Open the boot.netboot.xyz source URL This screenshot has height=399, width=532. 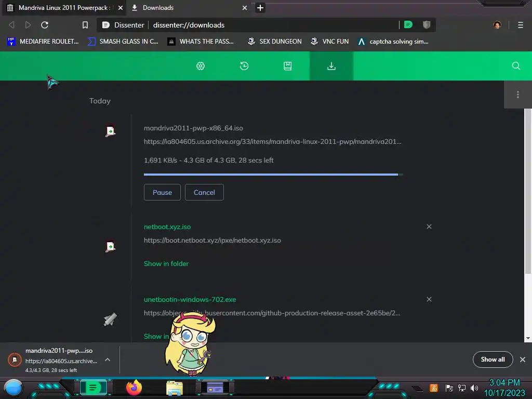pyautogui.click(x=212, y=240)
